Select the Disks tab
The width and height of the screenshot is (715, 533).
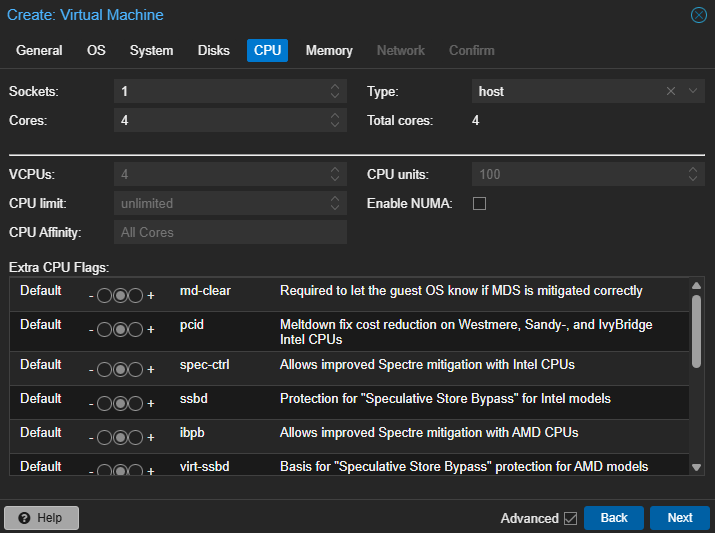213,51
